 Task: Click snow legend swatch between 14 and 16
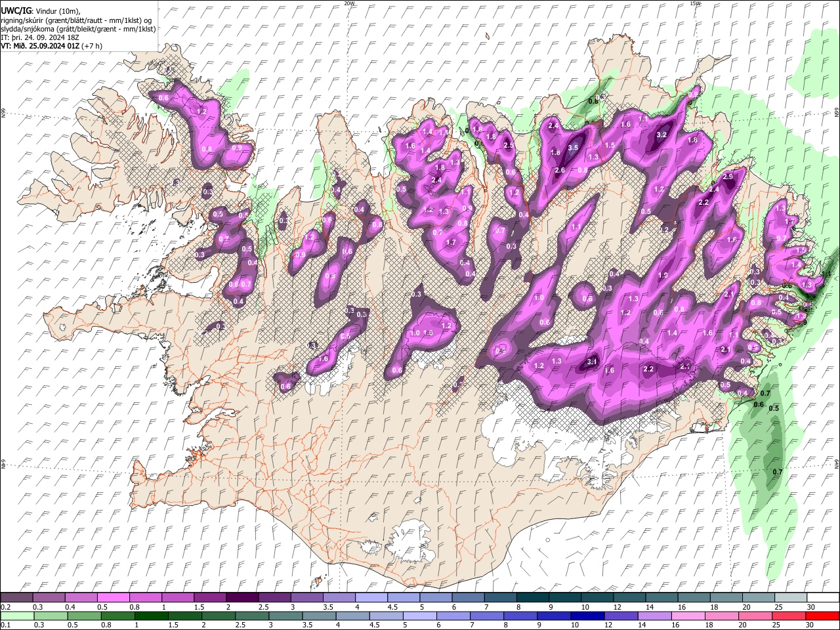point(662,597)
